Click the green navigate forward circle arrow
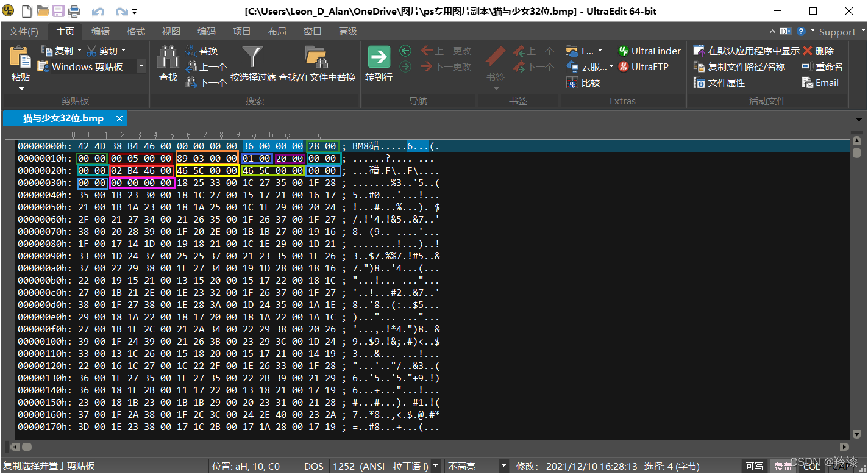868x474 pixels. pos(405,66)
